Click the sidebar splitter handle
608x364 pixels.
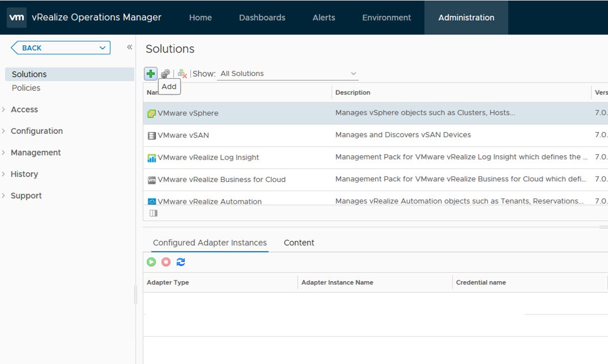[135, 295]
